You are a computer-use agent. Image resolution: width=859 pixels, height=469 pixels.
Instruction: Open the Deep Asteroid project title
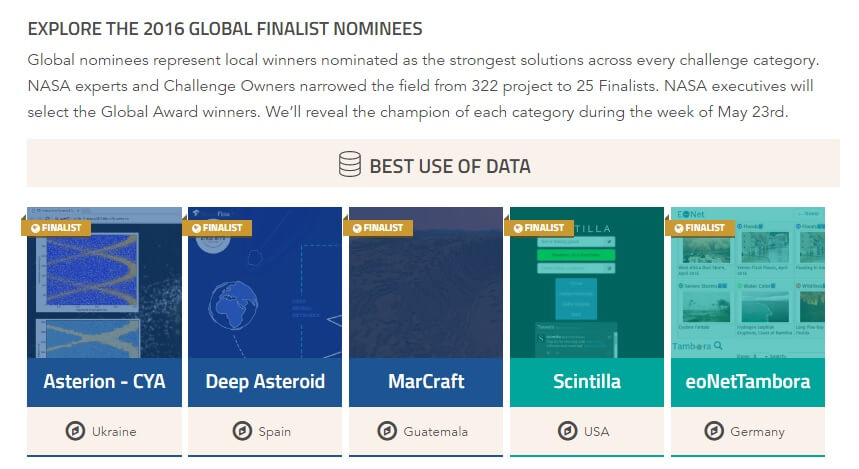pyautogui.click(x=265, y=381)
